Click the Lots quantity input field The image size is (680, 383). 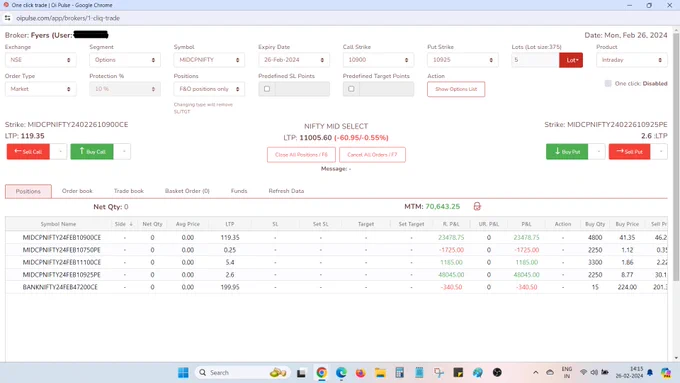[535, 60]
